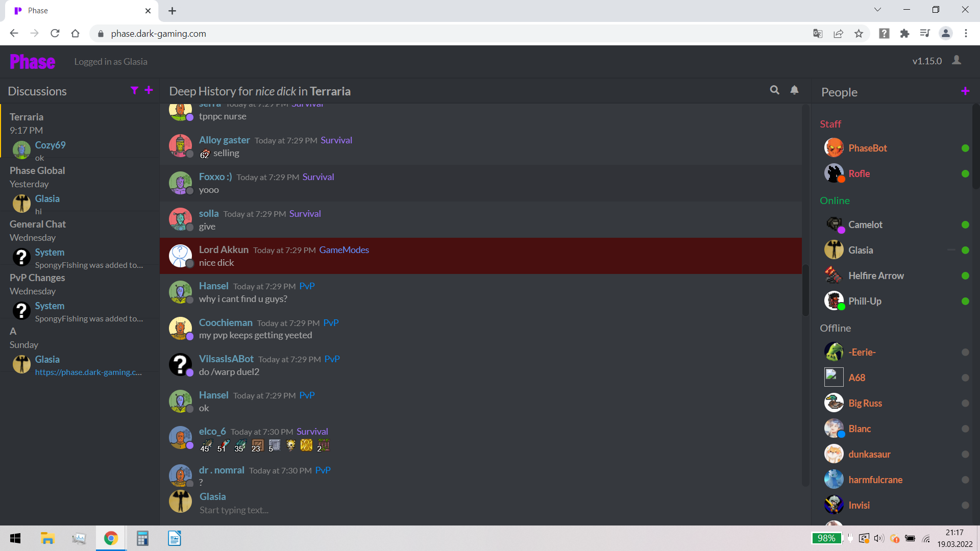Open the tab search dropdown chevron
Image resolution: width=980 pixels, height=551 pixels.
(x=877, y=10)
